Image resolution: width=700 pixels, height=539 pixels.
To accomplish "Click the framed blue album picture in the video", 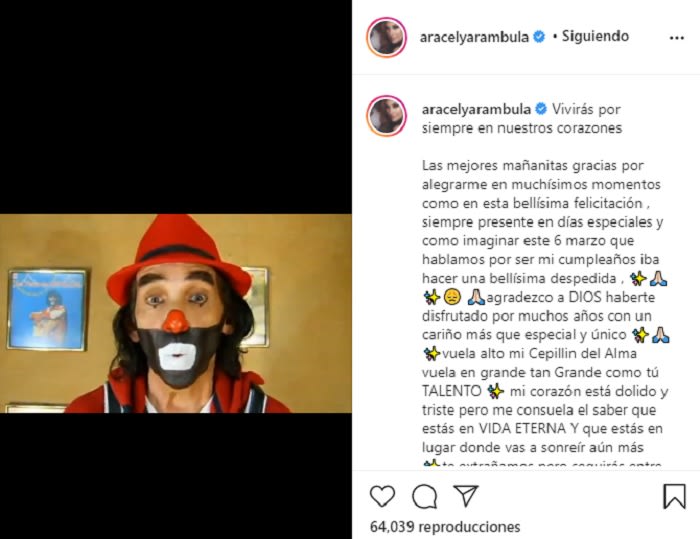I will [x=47, y=309].
